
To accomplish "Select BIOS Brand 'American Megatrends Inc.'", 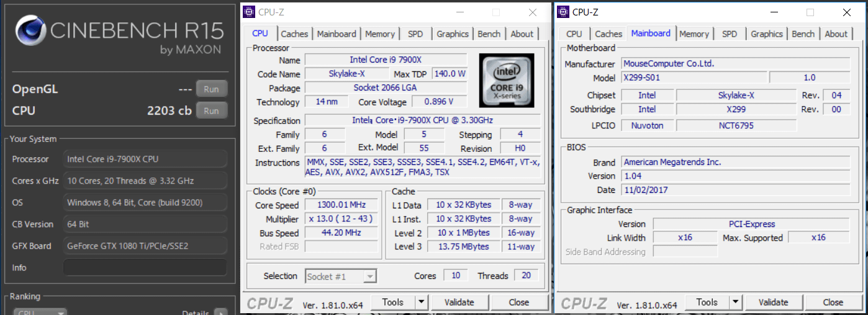I will [736, 162].
